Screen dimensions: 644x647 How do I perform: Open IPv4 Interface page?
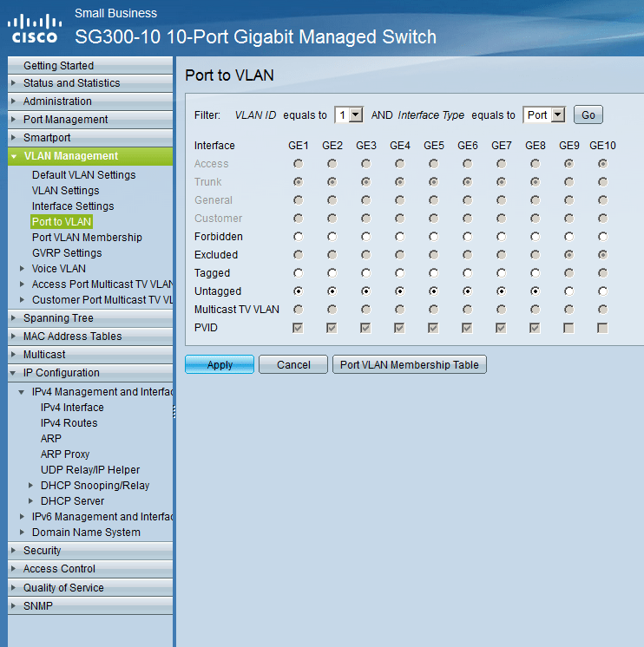pos(72,408)
